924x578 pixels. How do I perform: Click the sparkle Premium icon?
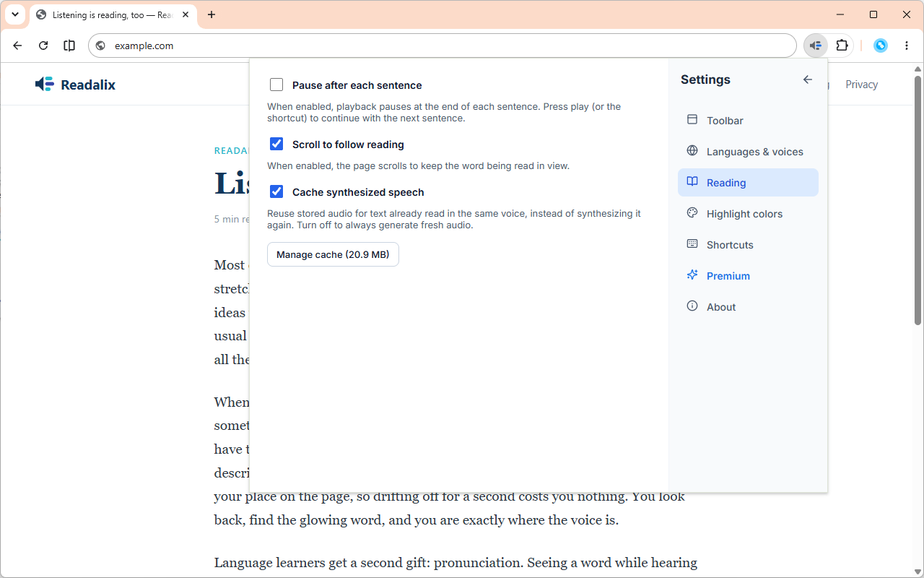[692, 275]
